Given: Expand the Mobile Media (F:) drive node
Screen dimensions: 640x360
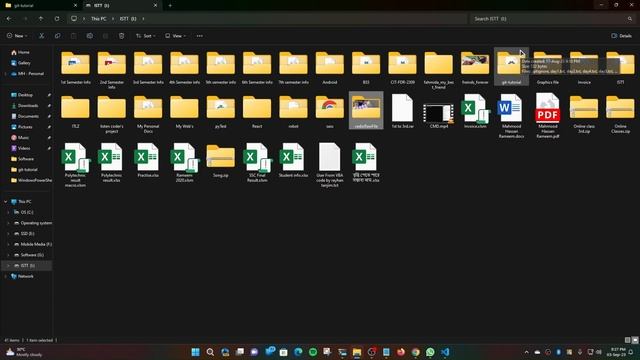Looking at the screenshot, I should pos(8,244).
